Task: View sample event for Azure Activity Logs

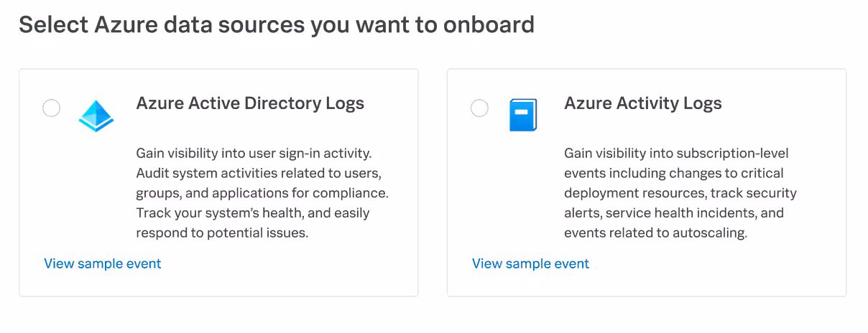Action: (x=530, y=263)
